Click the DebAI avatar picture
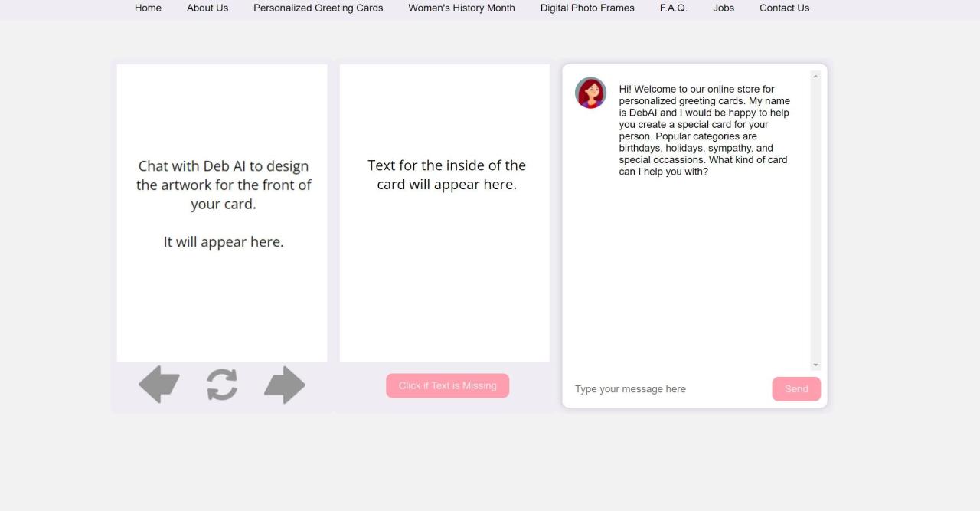 590,93
